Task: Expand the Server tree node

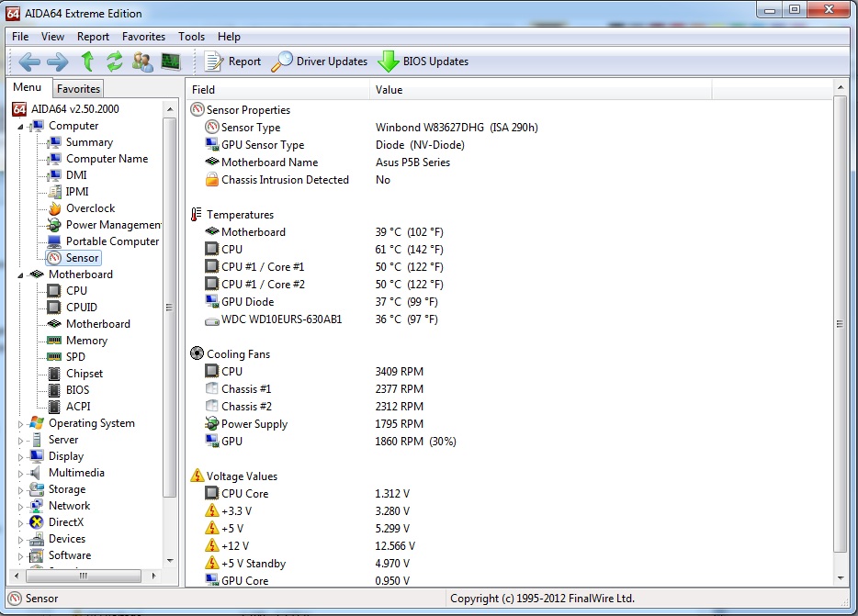Action: click(20, 441)
